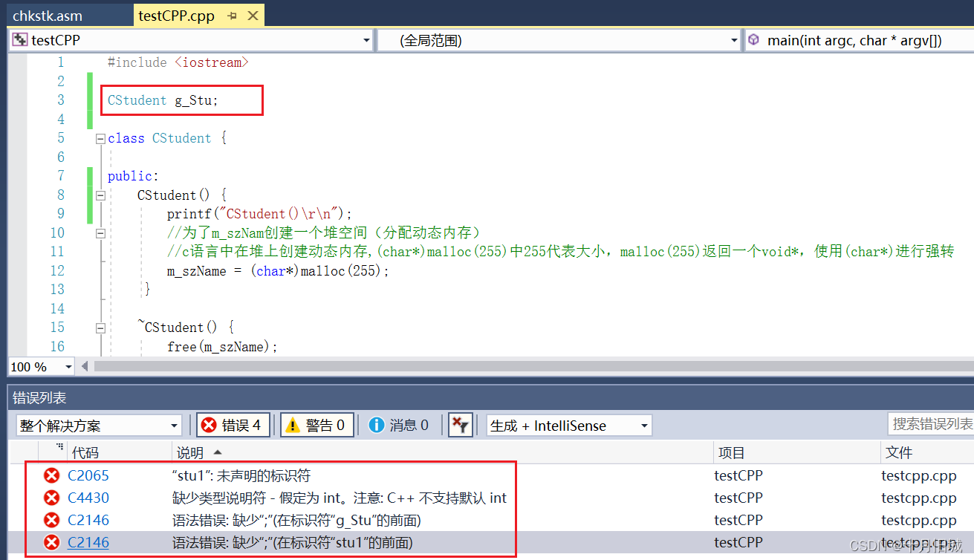Toggle the 消息 0 messages filter
974x560 pixels.
400,425
